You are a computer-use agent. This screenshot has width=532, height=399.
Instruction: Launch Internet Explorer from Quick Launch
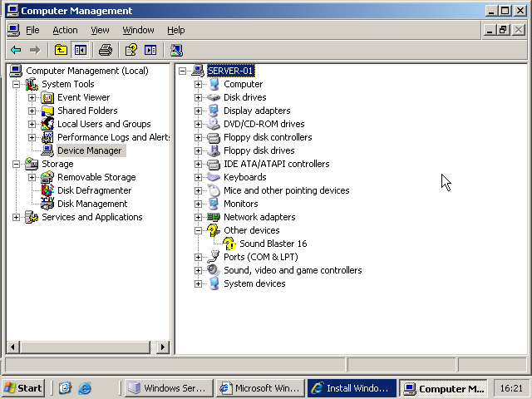pos(85,388)
